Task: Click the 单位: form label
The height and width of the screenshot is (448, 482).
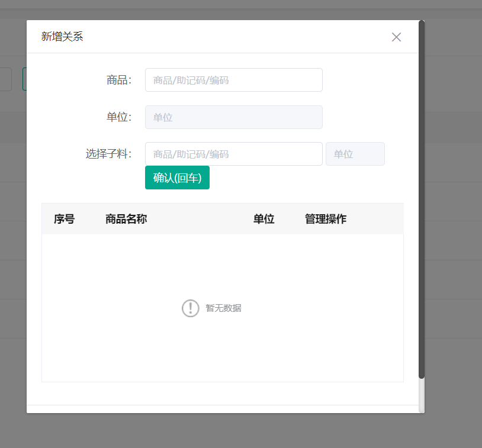Action: pyautogui.click(x=119, y=117)
